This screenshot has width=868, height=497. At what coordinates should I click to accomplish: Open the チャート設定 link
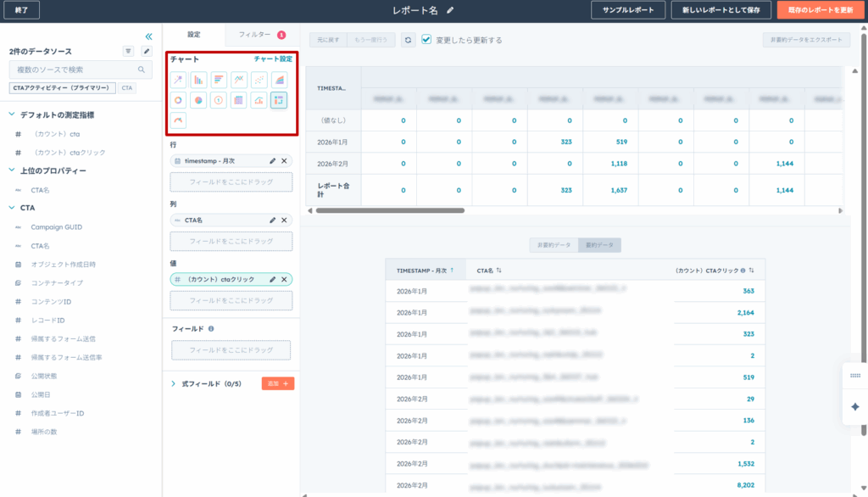click(273, 59)
